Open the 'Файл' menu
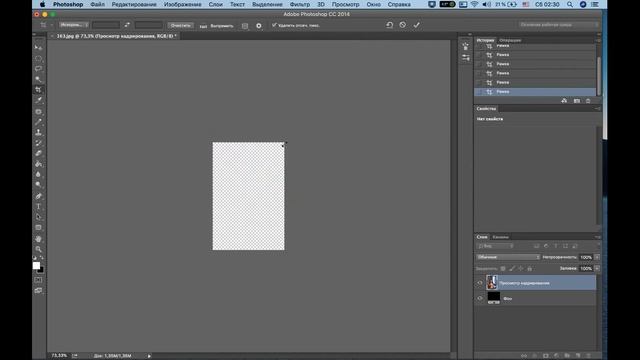The width and height of the screenshot is (640, 360). 97,4
